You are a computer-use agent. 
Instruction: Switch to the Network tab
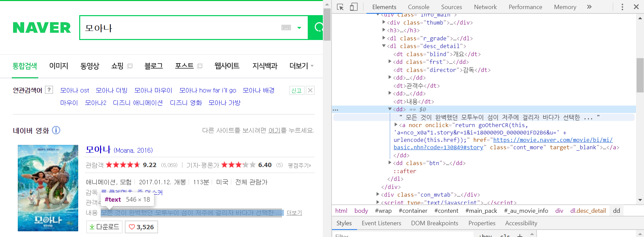click(x=485, y=7)
